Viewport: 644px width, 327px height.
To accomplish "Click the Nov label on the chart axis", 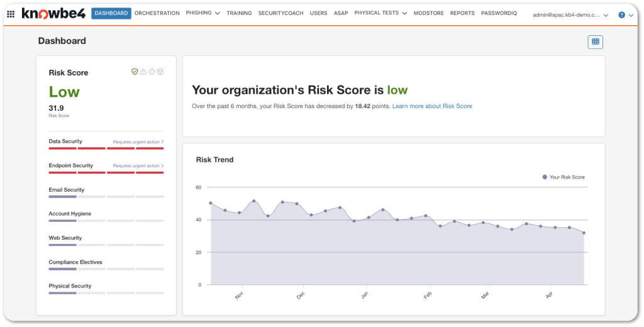I will point(239,295).
